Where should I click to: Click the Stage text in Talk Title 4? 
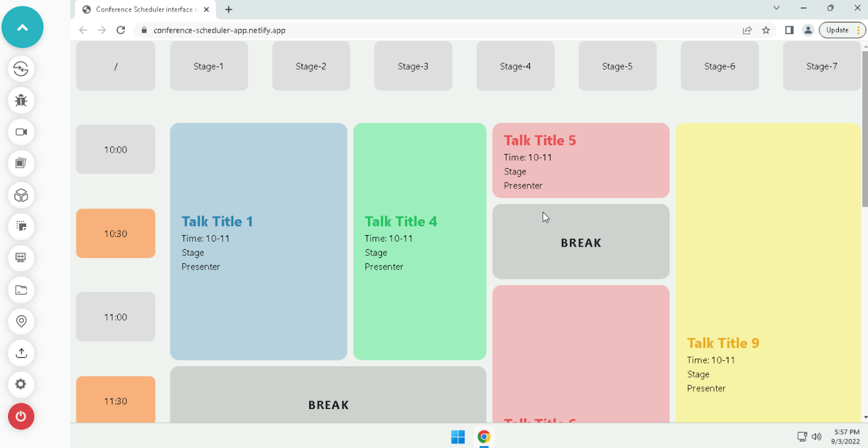376,253
